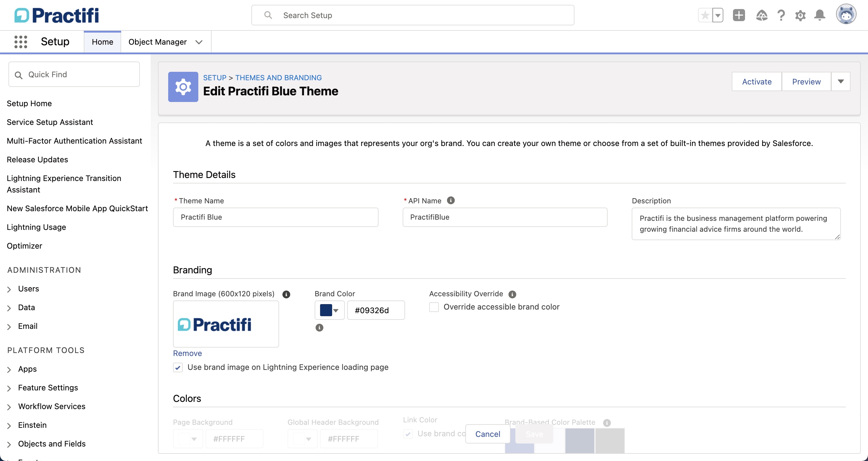
Task: Click the Description text area
Action: click(x=736, y=224)
